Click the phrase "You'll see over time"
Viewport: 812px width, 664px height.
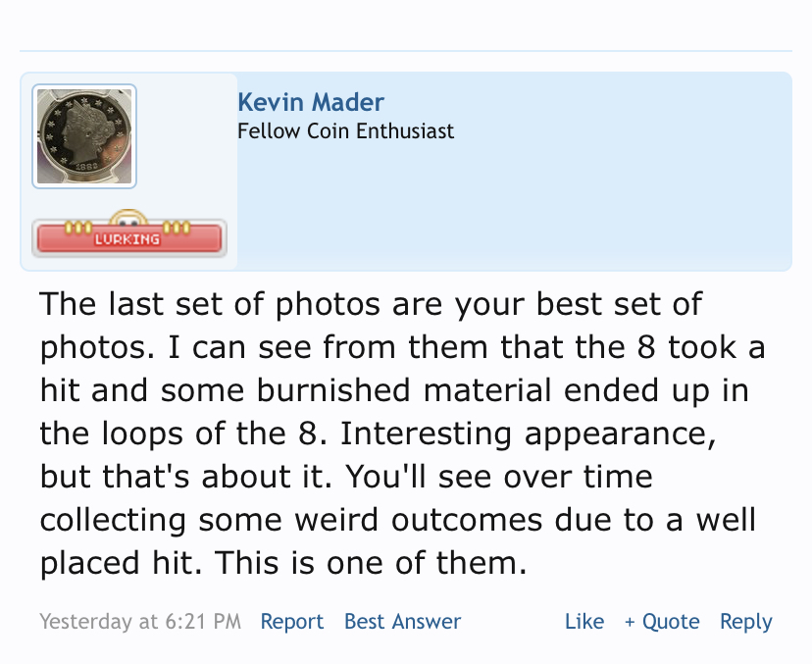499,477
